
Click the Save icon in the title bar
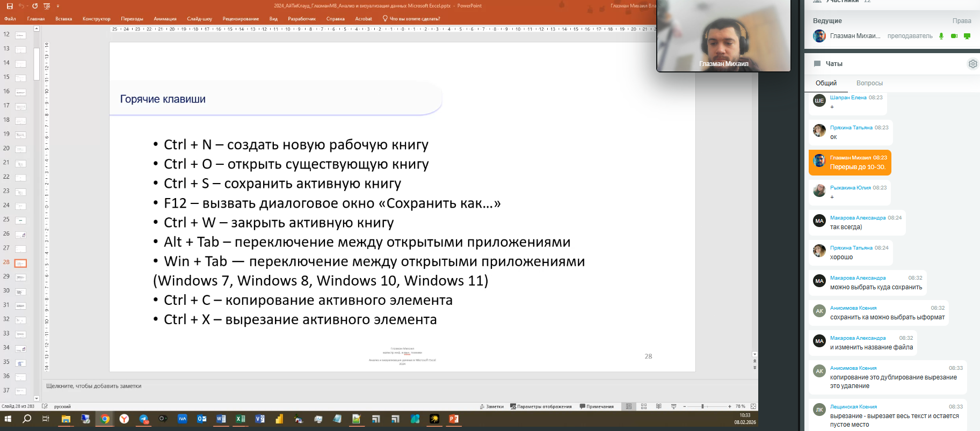10,6
